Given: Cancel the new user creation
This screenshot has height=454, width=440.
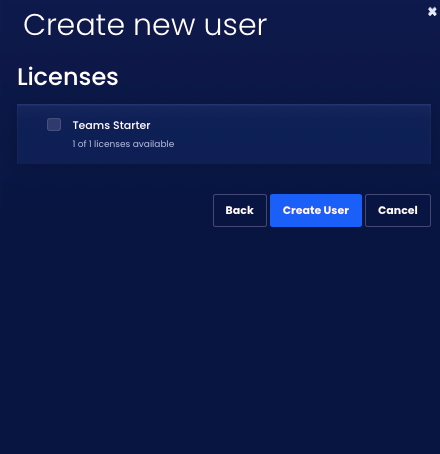Looking at the screenshot, I should [x=398, y=210].
